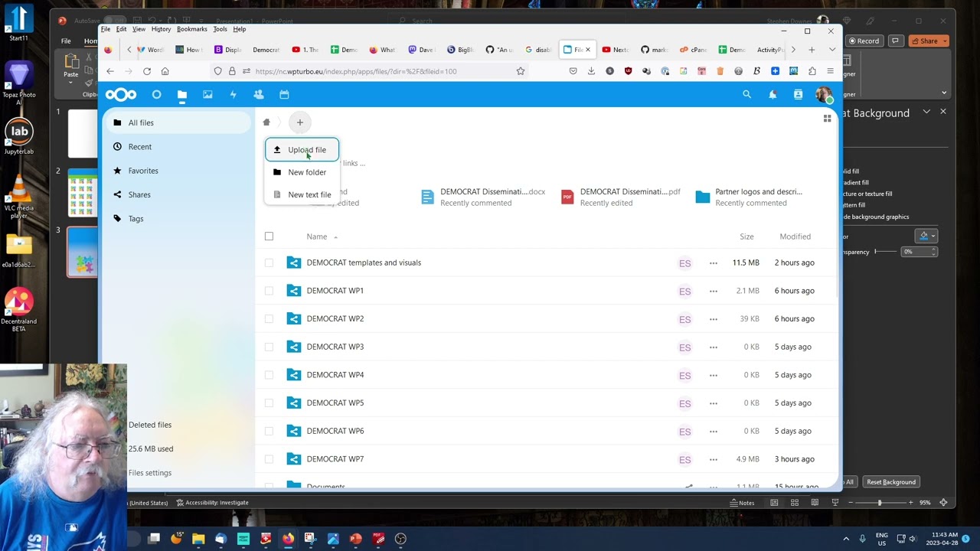Choose New folder from the new menu
The image size is (980, 551).
click(302, 172)
